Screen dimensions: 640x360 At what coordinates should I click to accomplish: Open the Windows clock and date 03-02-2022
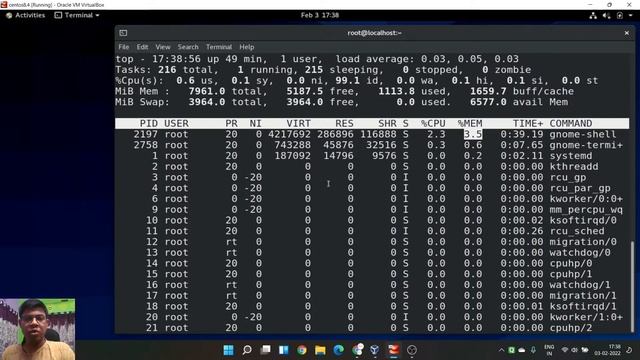(x=607, y=350)
